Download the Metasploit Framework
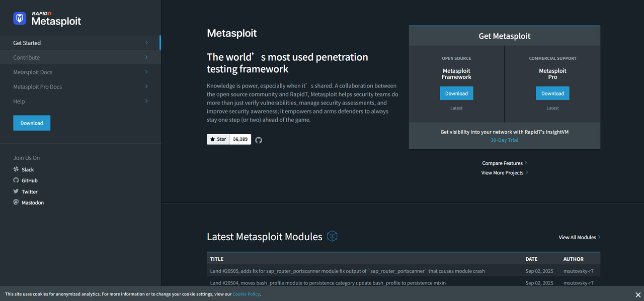This screenshot has width=644, height=301. click(x=456, y=93)
